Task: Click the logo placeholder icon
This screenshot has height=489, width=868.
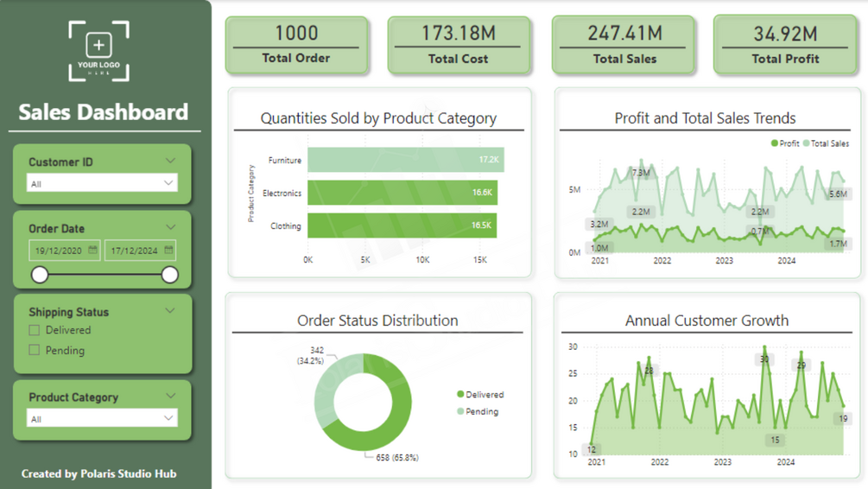Action: pyautogui.click(x=99, y=51)
